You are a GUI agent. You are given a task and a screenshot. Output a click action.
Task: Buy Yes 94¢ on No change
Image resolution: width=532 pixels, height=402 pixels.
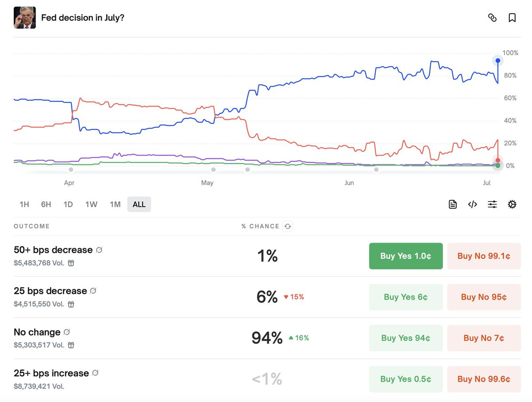[x=406, y=338]
